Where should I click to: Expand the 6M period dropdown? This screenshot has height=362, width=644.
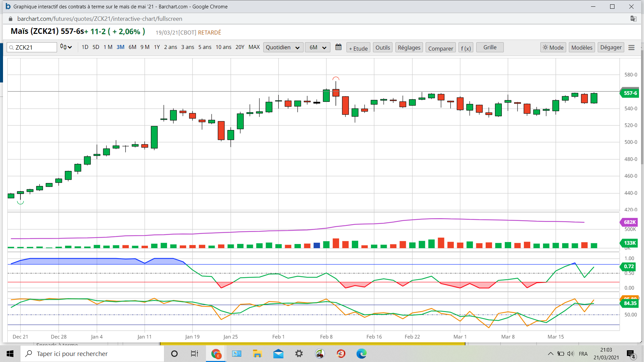click(317, 48)
